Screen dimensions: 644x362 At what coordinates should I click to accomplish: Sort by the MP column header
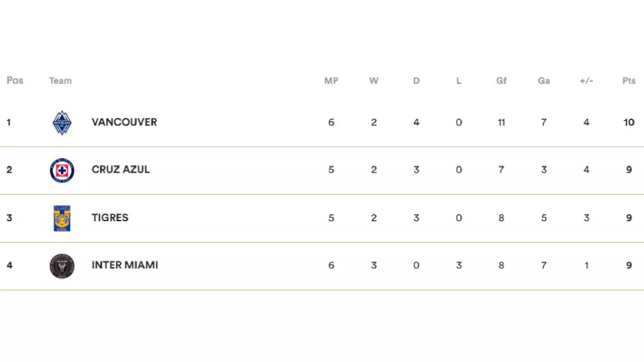331,81
